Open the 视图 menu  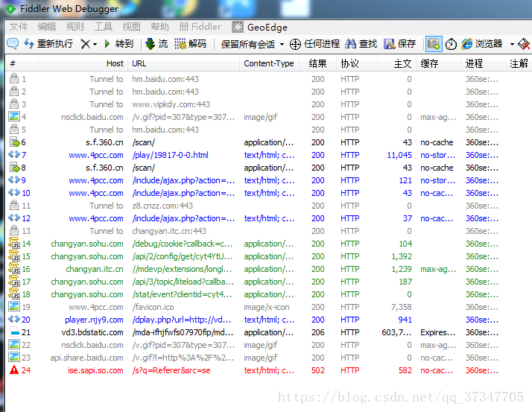click(x=131, y=27)
